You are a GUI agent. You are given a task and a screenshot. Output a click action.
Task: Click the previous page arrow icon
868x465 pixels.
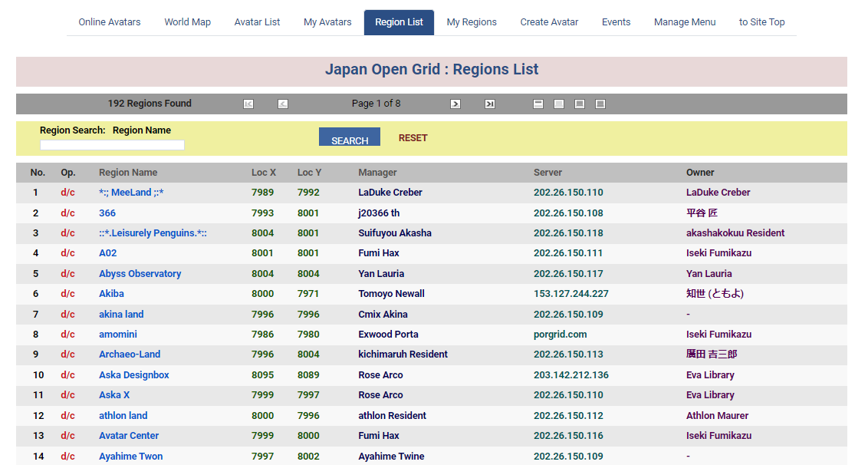point(283,104)
